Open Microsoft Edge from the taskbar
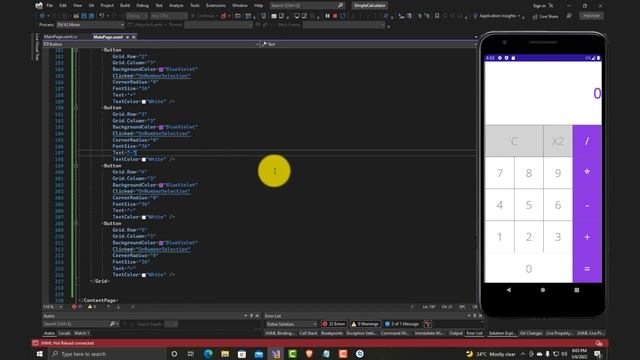Viewport: 640px width, 360px height. pyautogui.click(x=208, y=354)
